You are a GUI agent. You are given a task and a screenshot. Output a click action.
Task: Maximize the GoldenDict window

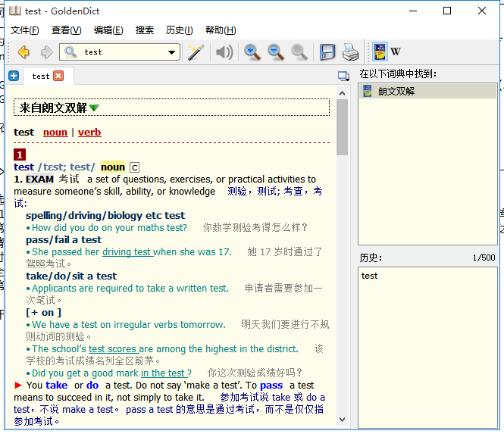tap(447, 11)
